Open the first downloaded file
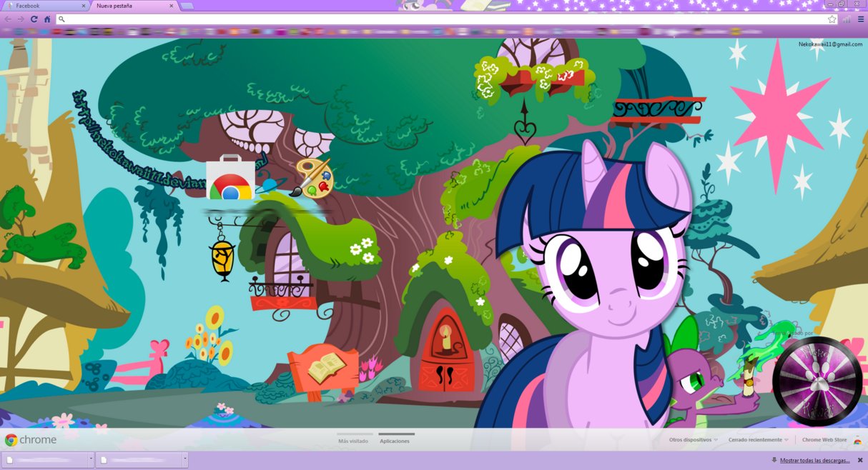Image resolution: width=868 pixels, height=470 pixels. click(44, 460)
